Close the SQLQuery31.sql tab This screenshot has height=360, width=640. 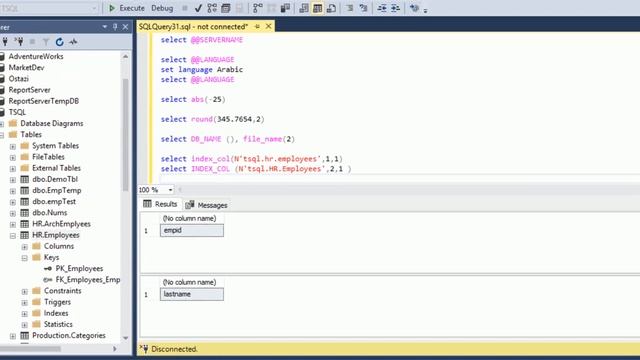(268, 27)
